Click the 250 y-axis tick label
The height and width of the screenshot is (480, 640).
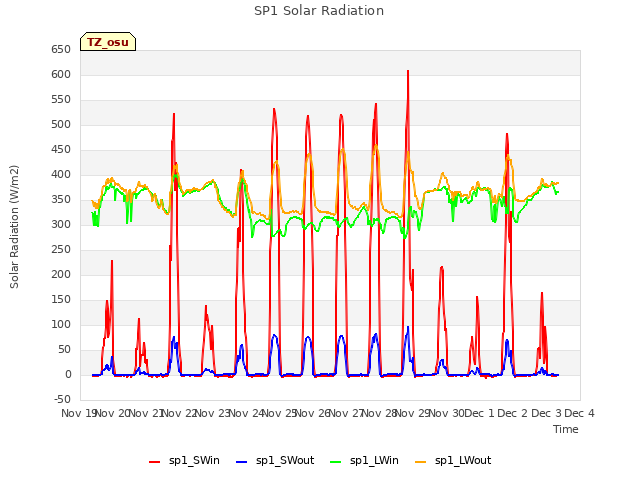(x=61, y=249)
